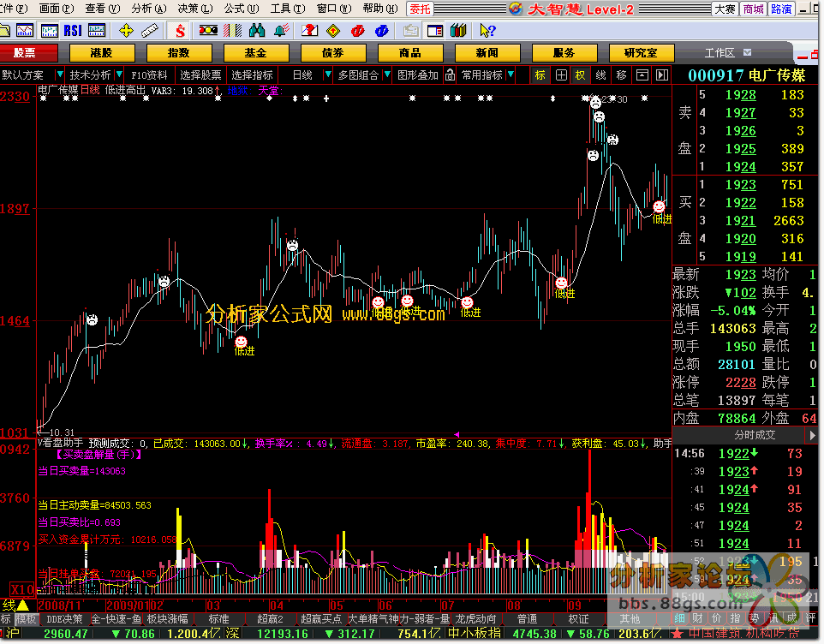Open the 窗口(W) menu
Screen dimensions: 824x644
334,9
